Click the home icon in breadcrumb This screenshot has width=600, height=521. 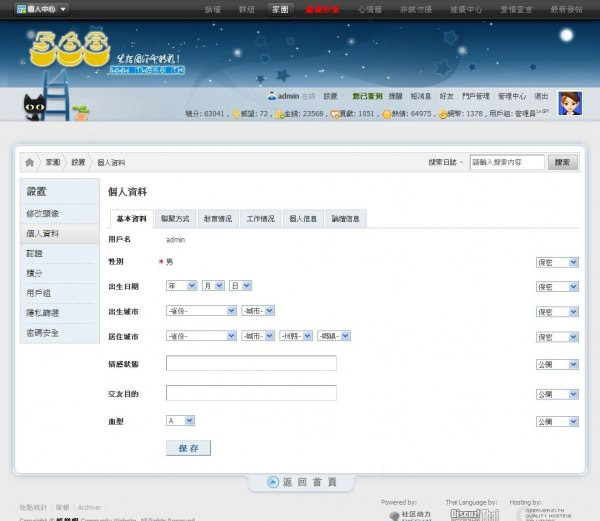[29, 162]
